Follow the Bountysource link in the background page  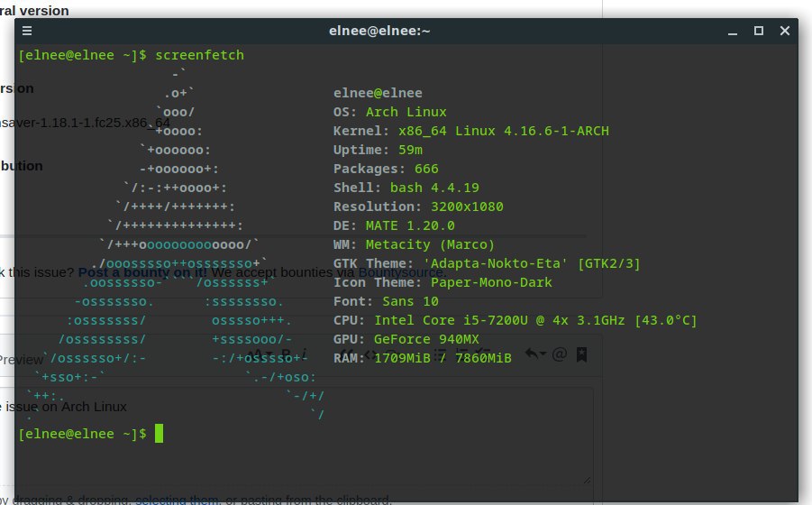tap(401, 272)
